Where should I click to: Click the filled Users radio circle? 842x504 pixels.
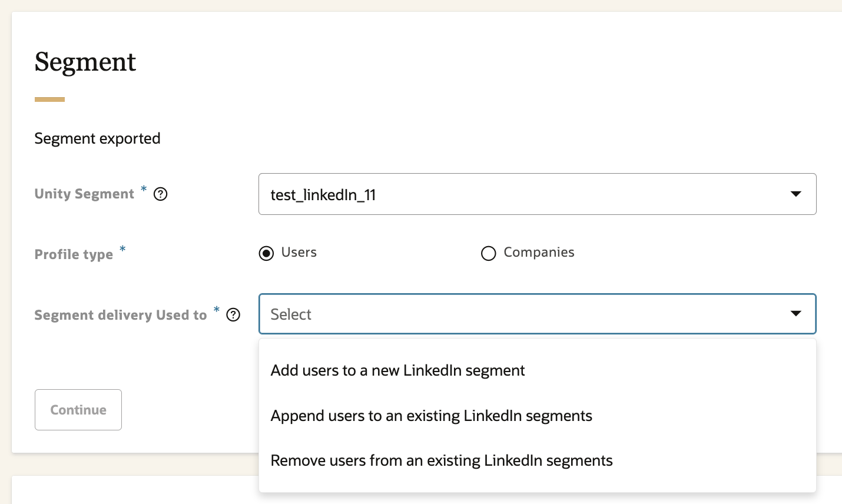pyautogui.click(x=266, y=253)
